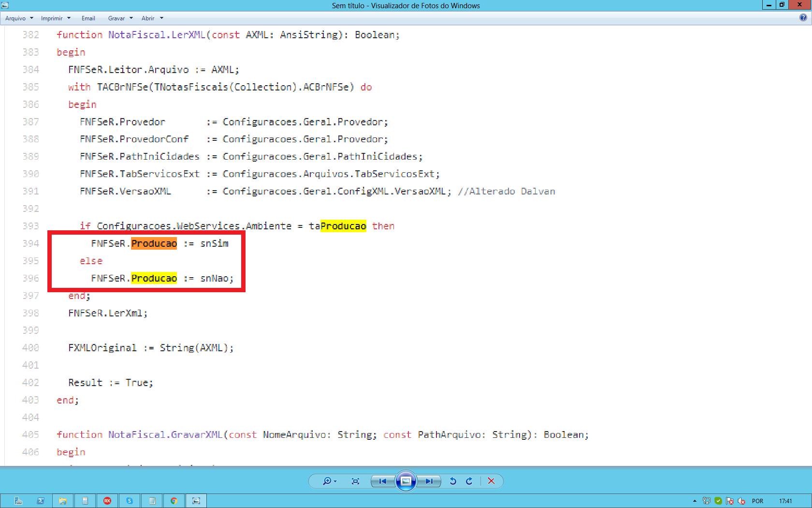Click the title 'Sem título - Visualizador de Fotos do Windows'

click(406, 5)
